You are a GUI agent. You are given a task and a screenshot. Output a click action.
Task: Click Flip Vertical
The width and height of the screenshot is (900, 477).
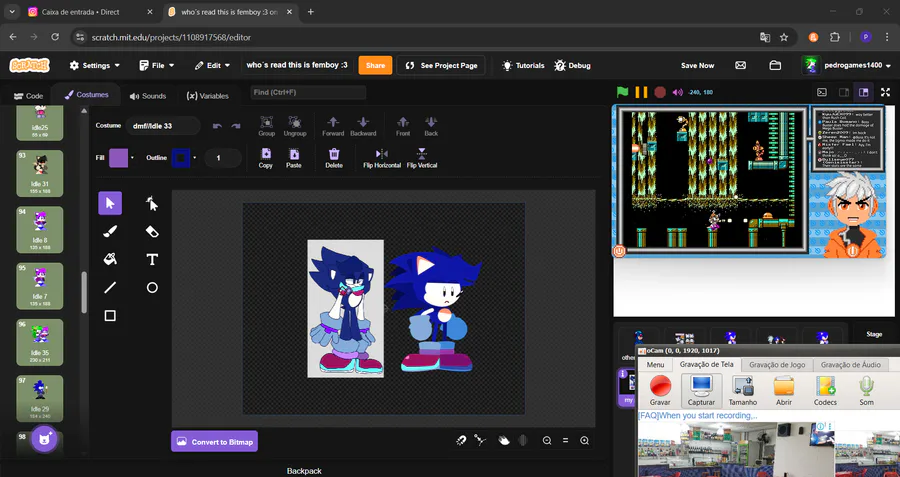tap(422, 158)
